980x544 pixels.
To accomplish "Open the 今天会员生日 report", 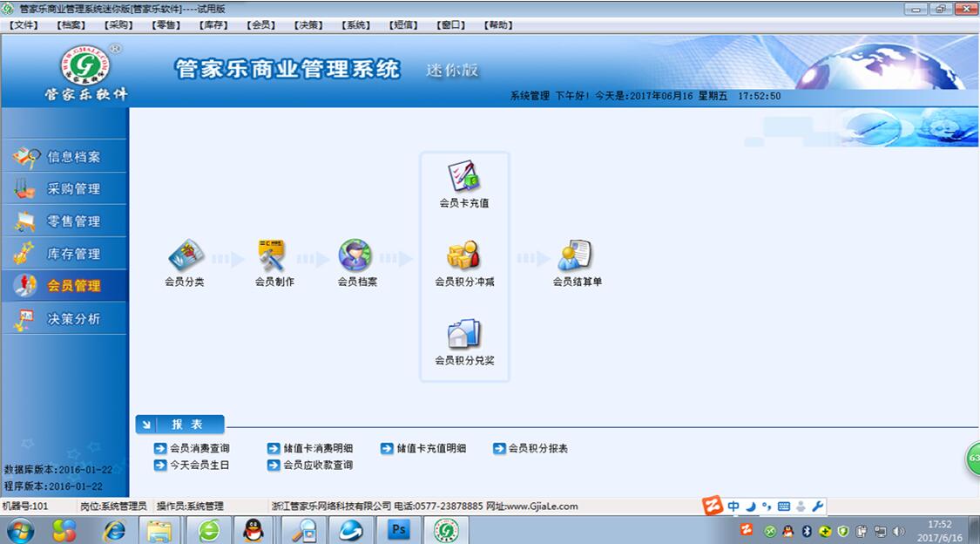I will (192, 466).
